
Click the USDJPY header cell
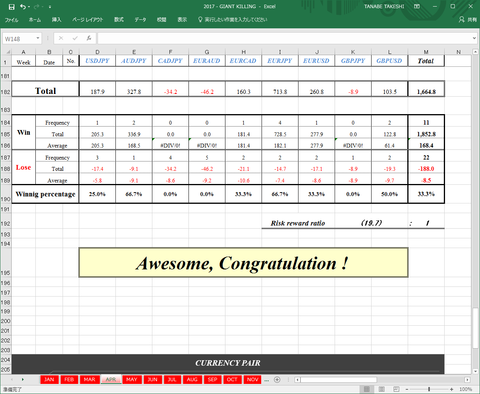coord(97,61)
